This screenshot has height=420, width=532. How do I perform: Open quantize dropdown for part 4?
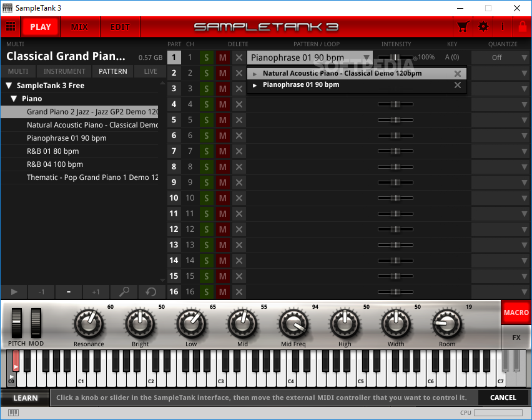coord(500,104)
